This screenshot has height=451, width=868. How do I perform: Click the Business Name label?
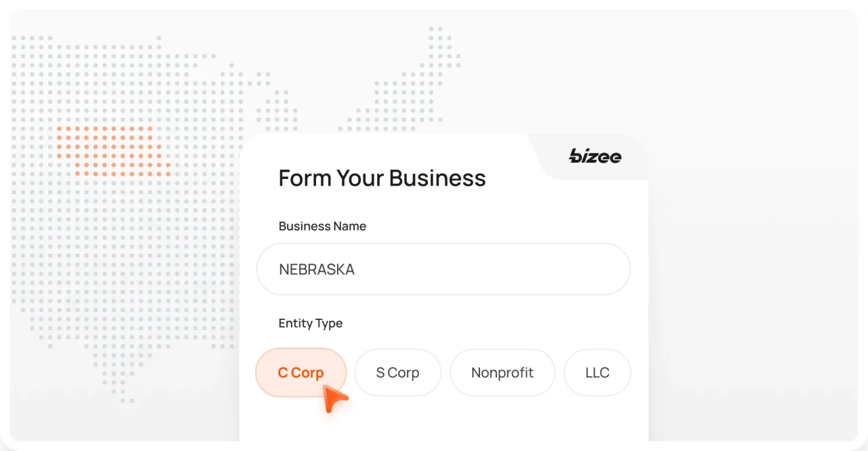coord(322,226)
